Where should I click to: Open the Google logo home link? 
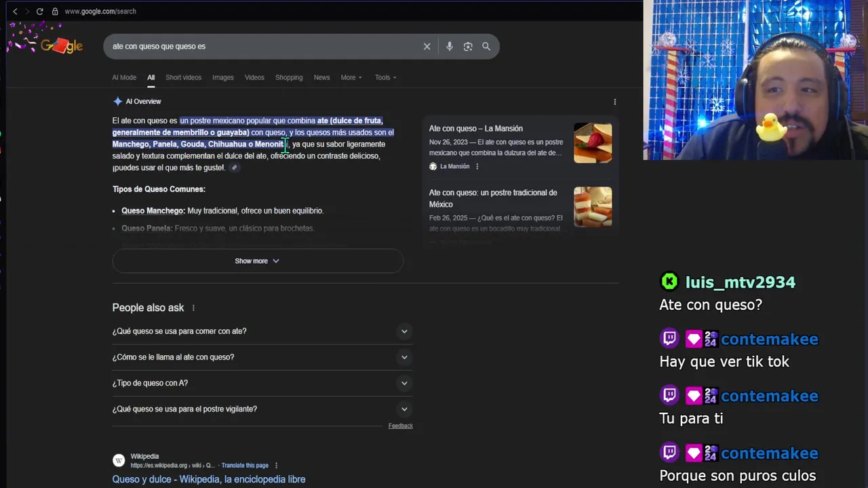click(x=61, y=46)
